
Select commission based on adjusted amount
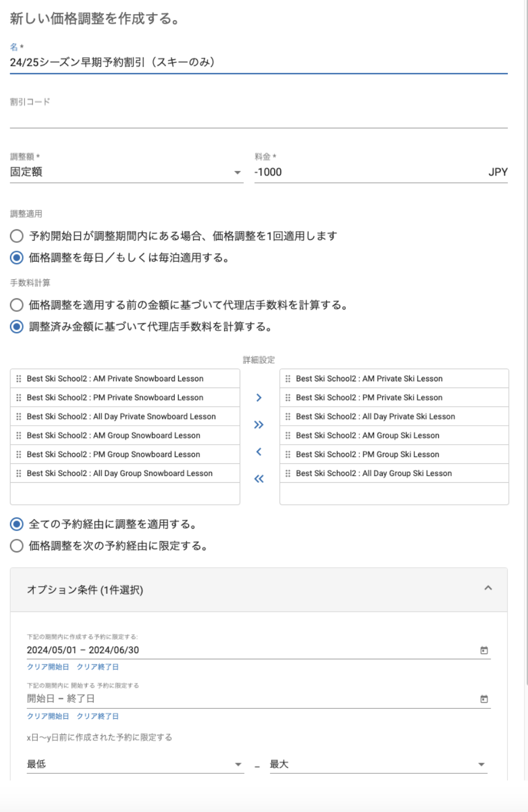tap(17, 327)
